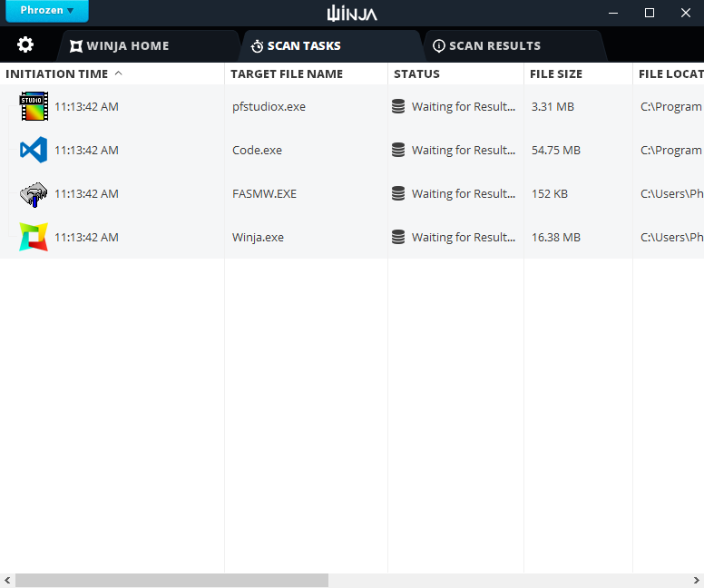Click the file location of pfstudiox.exe
The height and width of the screenshot is (588, 704).
tap(671, 107)
